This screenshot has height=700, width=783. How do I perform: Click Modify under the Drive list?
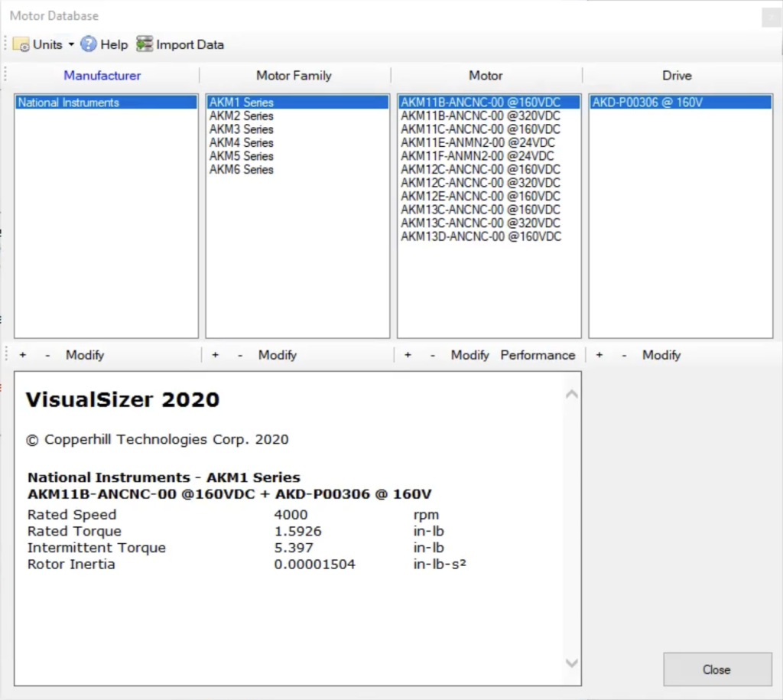click(x=661, y=355)
